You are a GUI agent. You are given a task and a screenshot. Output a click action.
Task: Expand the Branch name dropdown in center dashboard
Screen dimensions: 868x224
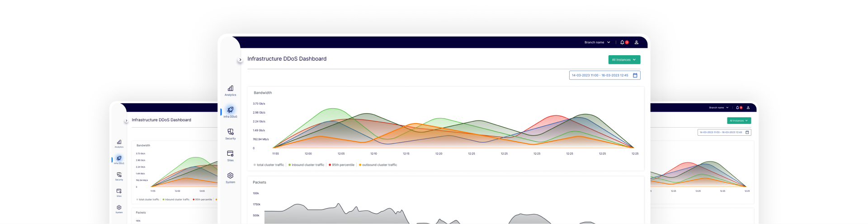597,42
